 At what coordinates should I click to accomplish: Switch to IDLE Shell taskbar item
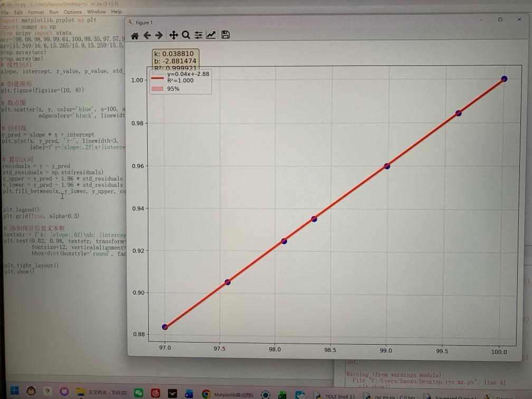click(x=334, y=396)
